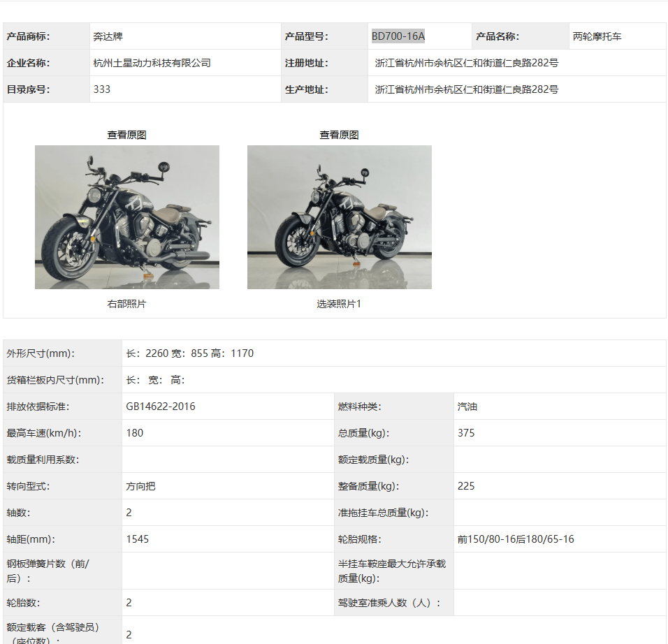Viewport: 668px width, 644px height.
Task: Click the total mass value 375
Action: pyautogui.click(x=466, y=433)
